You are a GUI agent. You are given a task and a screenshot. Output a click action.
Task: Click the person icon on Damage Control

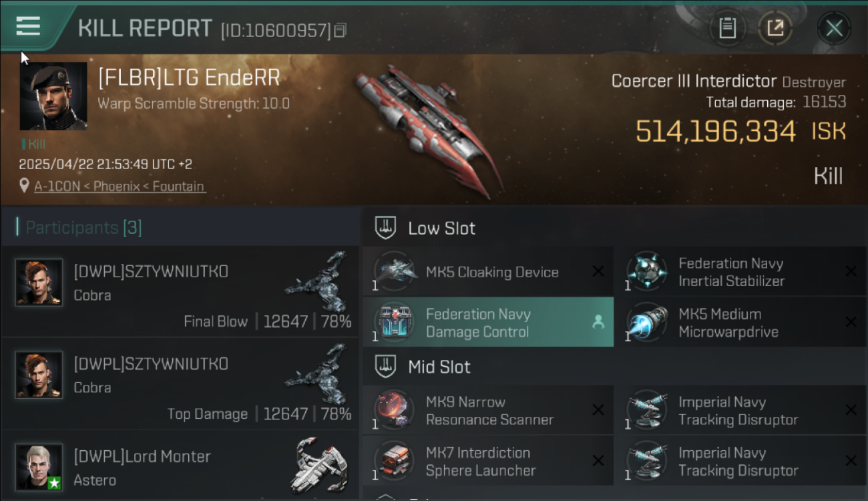pos(598,322)
